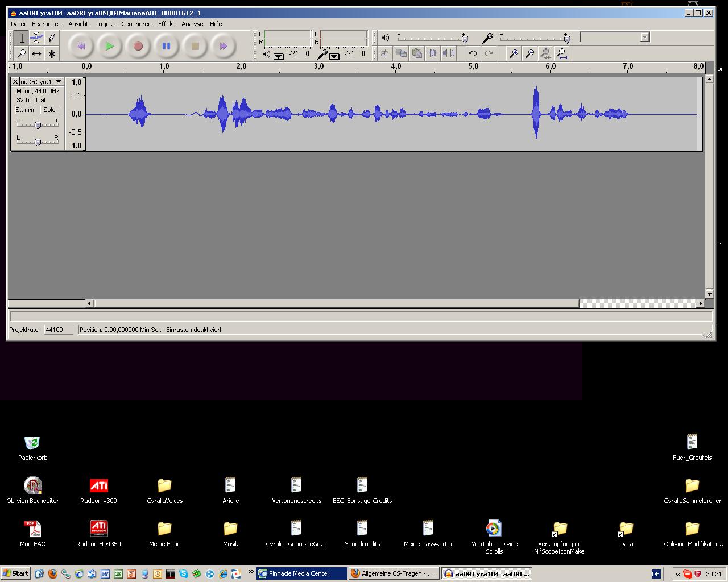Select the Envelope tool
Image resolution: width=728 pixels, height=582 pixels.
[x=36, y=38]
